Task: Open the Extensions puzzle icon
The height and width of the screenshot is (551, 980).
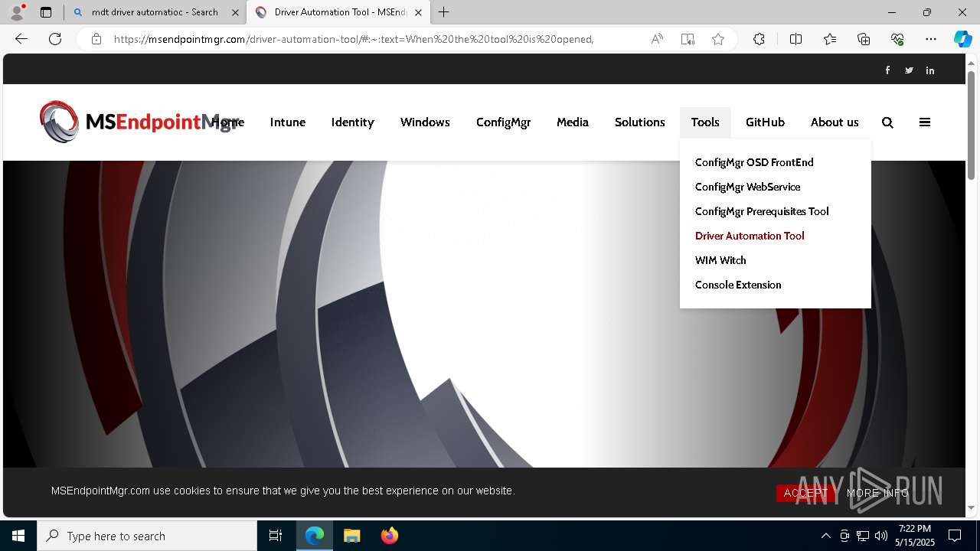Action: pos(759,39)
